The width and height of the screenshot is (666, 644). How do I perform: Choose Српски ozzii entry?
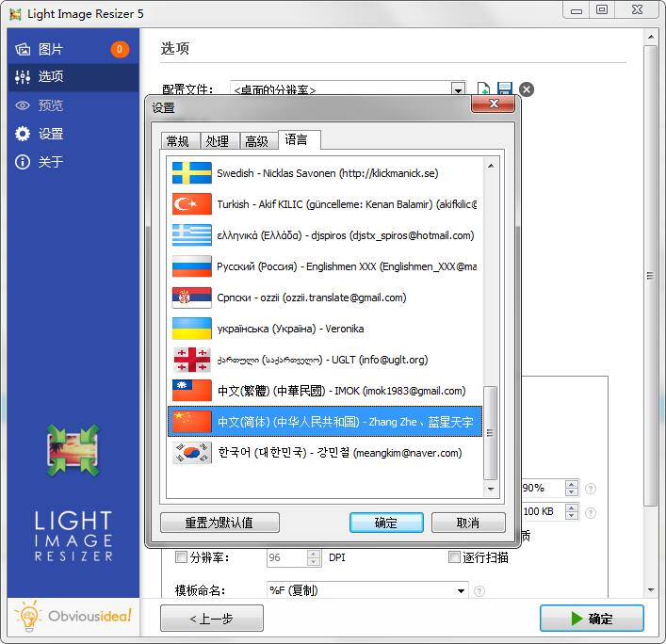tap(325, 298)
